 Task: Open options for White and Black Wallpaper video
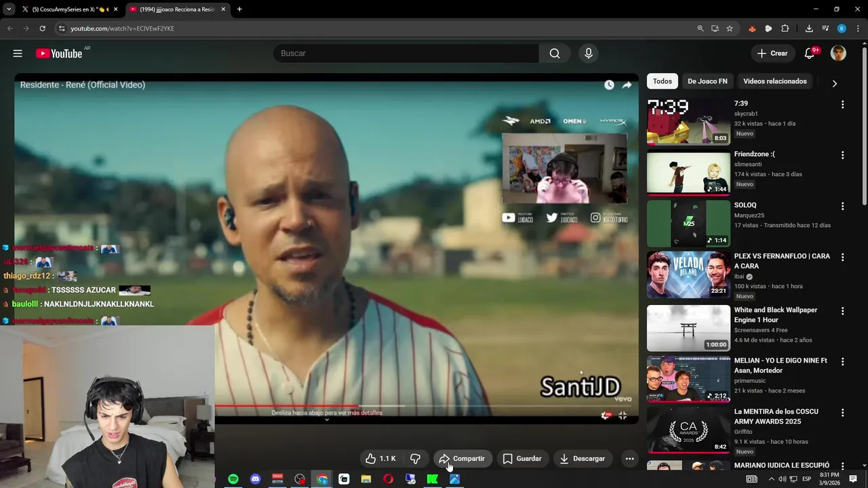tap(843, 311)
